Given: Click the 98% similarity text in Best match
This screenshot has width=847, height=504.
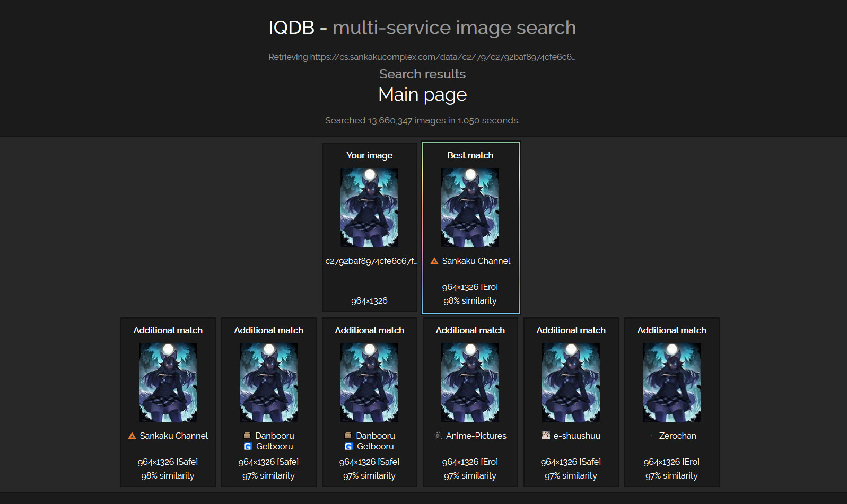Looking at the screenshot, I should point(470,300).
